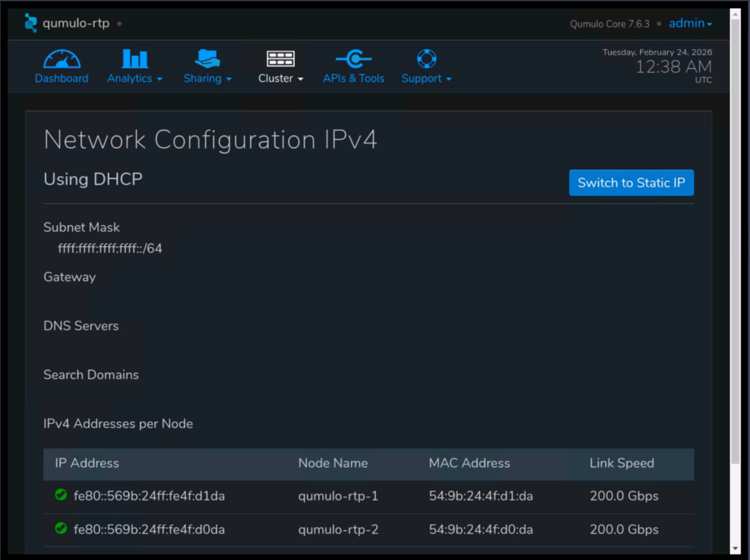
Task: Click the MAC Address column header
Action: (x=469, y=463)
